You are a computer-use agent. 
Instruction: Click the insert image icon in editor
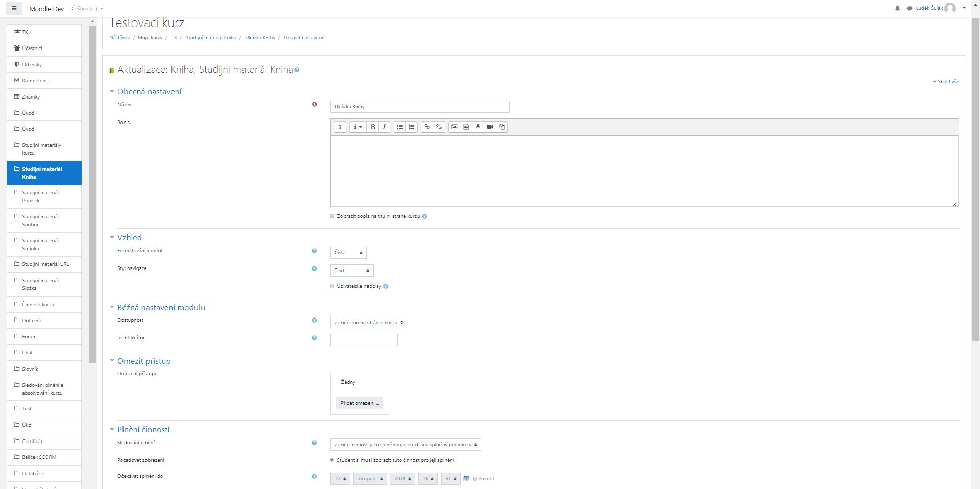[x=454, y=127]
